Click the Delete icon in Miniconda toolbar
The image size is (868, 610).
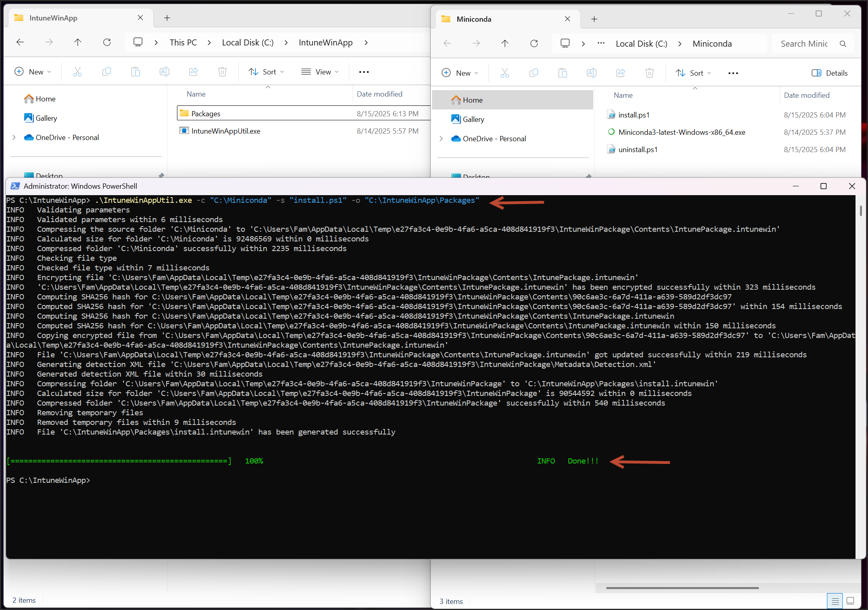pos(650,73)
